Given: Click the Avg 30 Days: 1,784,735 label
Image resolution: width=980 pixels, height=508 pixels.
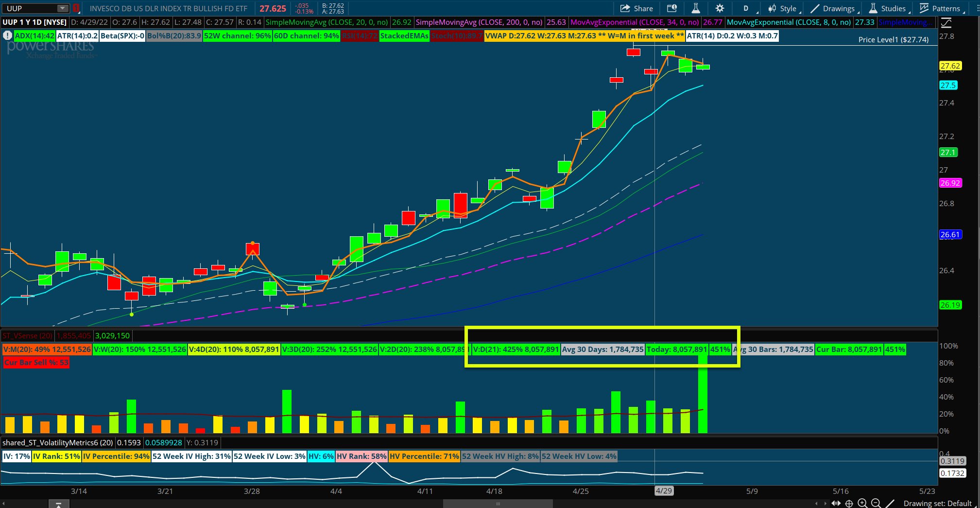Looking at the screenshot, I should pyautogui.click(x=603, y=349).
